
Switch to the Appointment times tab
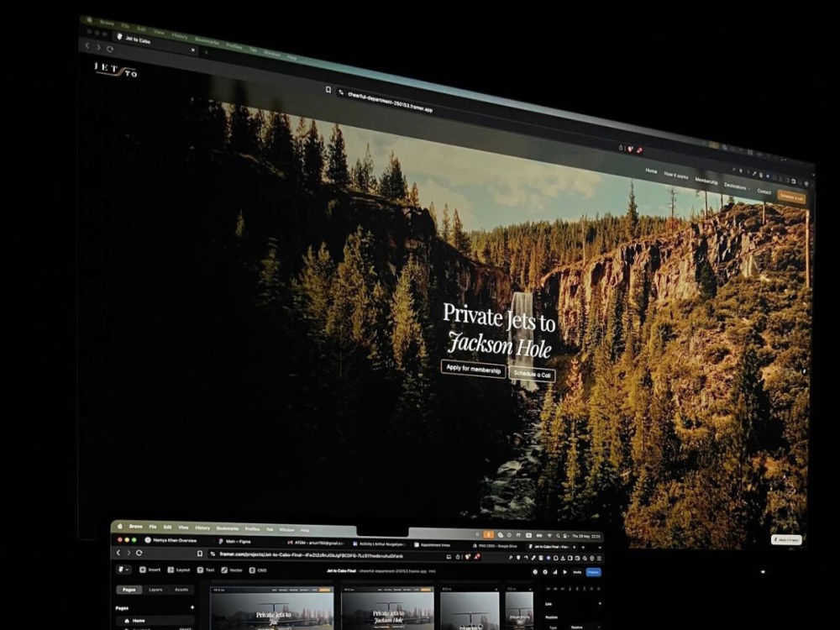pos(432,545)
